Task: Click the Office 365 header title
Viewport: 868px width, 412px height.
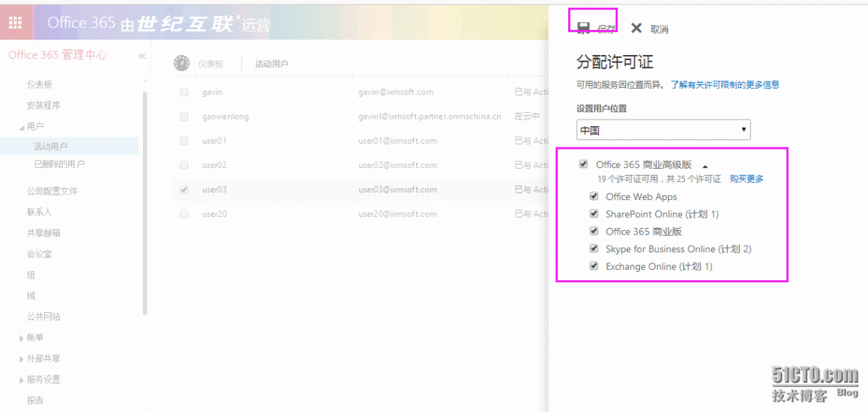Action: pyautogui.click(x=81, y=23)
